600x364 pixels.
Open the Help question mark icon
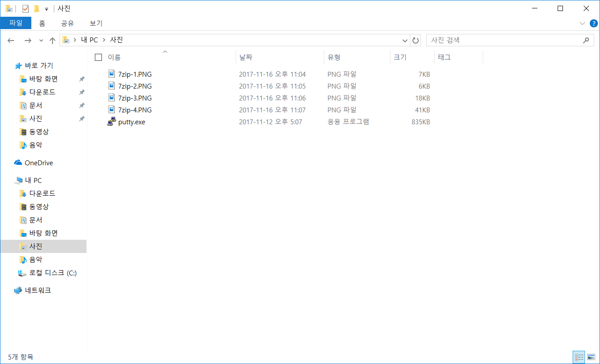coord(592,23)
